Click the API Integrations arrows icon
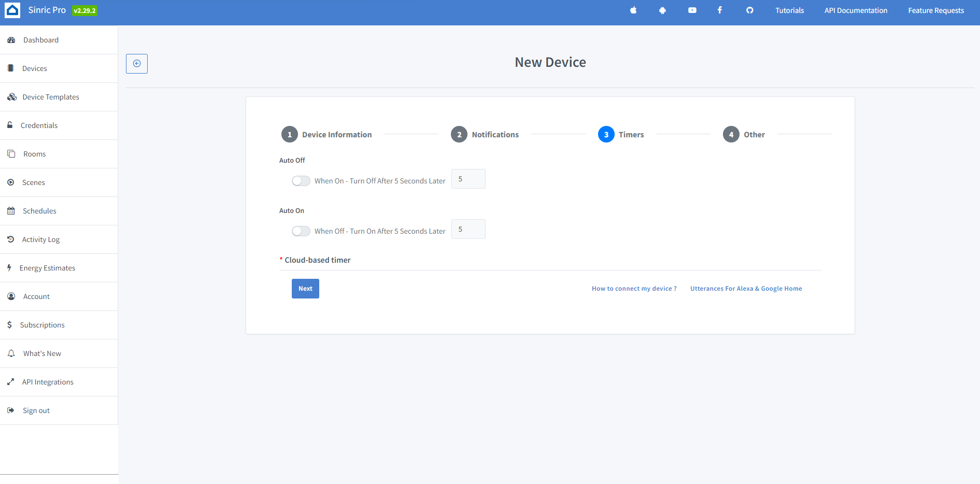 tap(11, 382)
